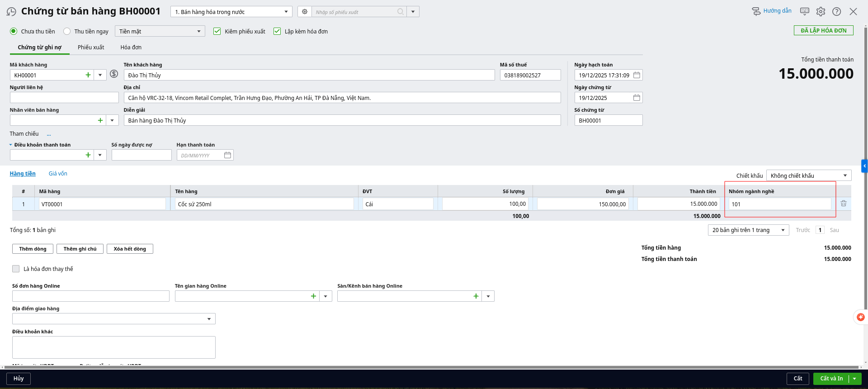Click the Cất save button
This screenshot has width=868, height=389.
(797, 379)
